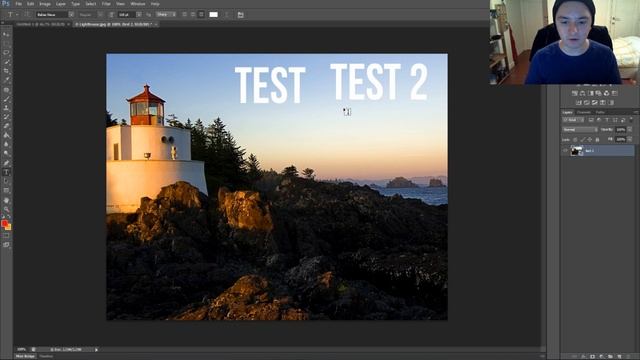640x360 pixels.
Task: Select the Horizontal Type tool in toolbox
Action: (x=6, y=172)
